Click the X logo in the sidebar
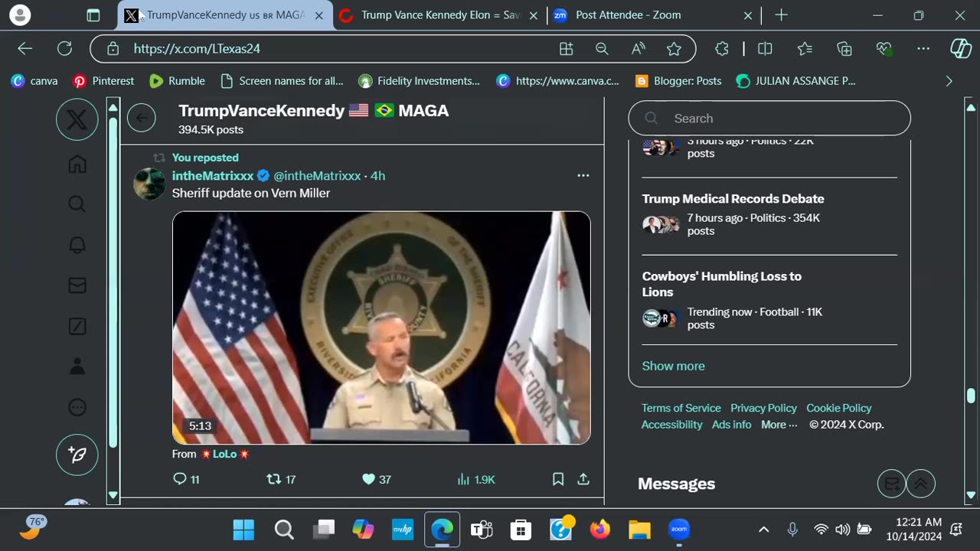 coord(77,119)
